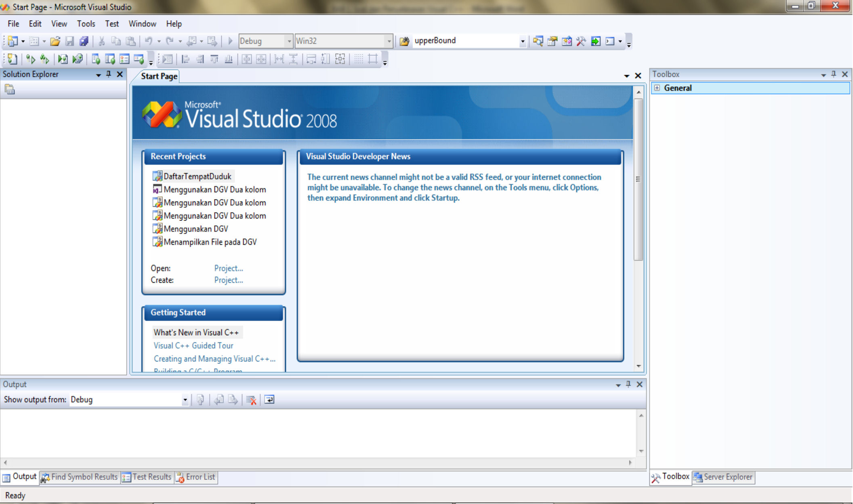This screenshot has height=504, width=853.
Task: Click the Find in Files binoculars icon
Action: tap(404, 41)
